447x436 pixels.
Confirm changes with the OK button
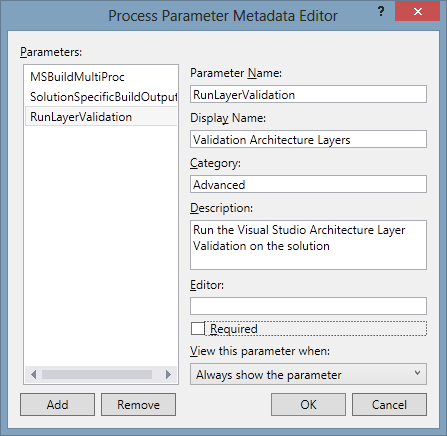point(308,405)
